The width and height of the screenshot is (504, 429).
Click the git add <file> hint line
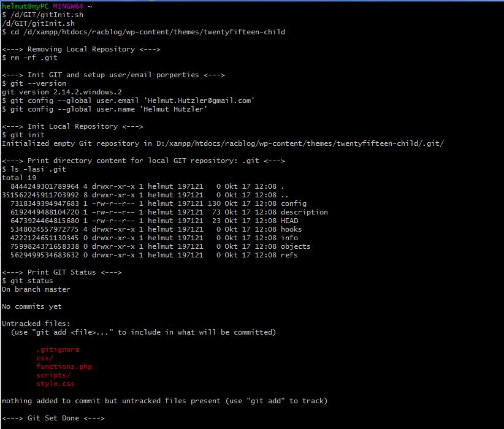(x=143, y=332)
